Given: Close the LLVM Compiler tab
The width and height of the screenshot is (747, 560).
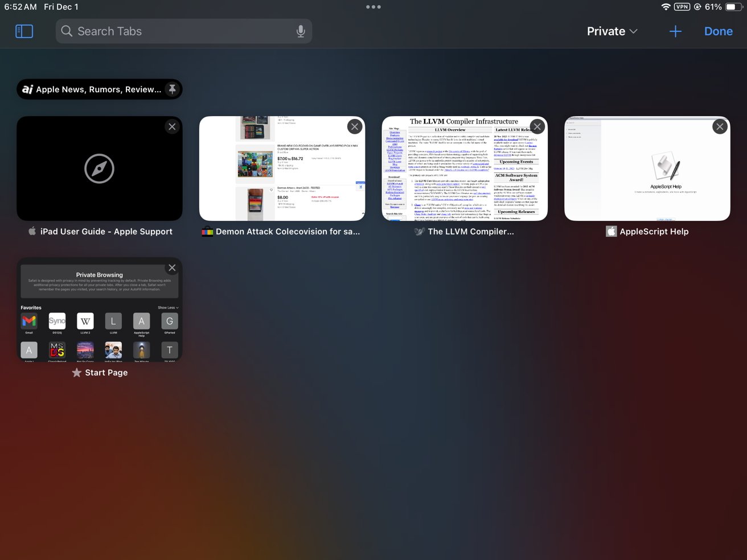Looking at the screenshot, I should point(537,127).
